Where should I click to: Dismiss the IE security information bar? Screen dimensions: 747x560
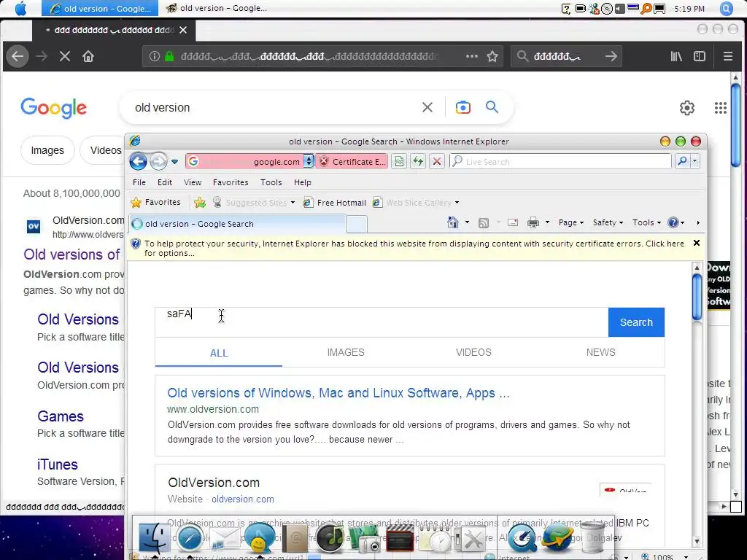(x=696, y=244)
